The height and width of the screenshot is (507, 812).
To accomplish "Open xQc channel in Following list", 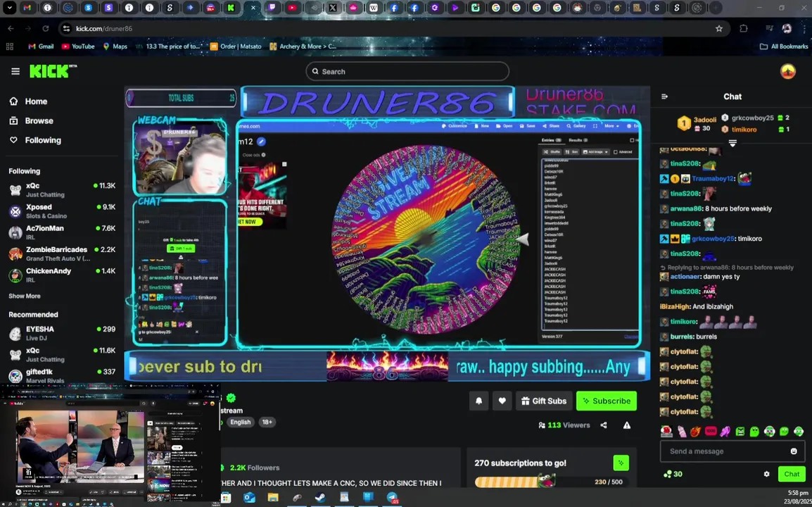I will coord(62,189).
